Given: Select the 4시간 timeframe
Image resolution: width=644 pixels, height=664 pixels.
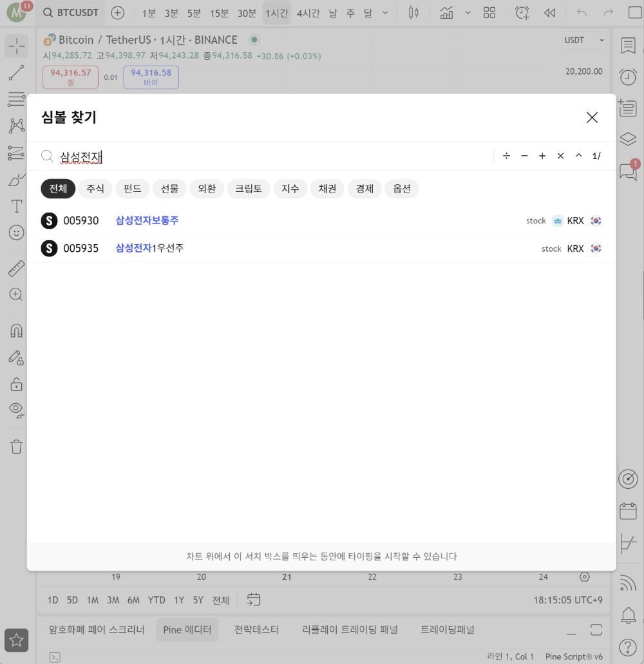Looking at the screenshot, I should pos(308,13).
